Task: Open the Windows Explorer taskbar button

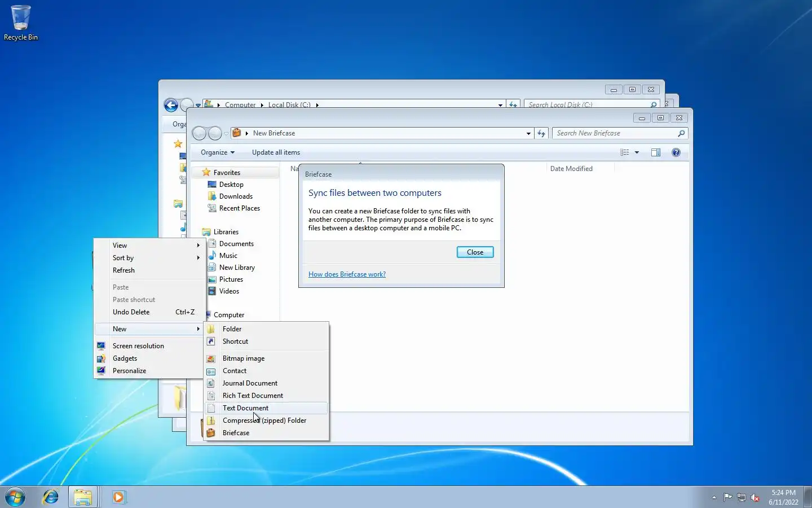Action: pyautogui.click(x=83, y=497)
